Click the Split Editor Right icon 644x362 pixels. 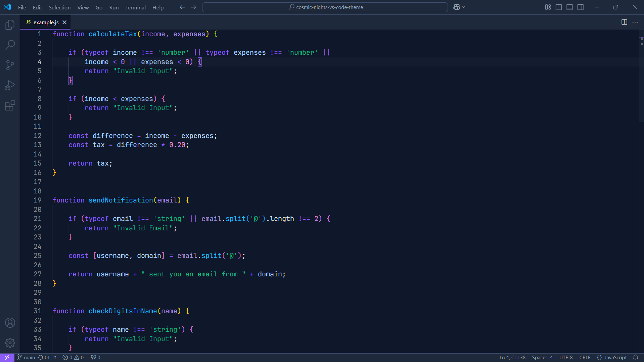coord(624,22)
